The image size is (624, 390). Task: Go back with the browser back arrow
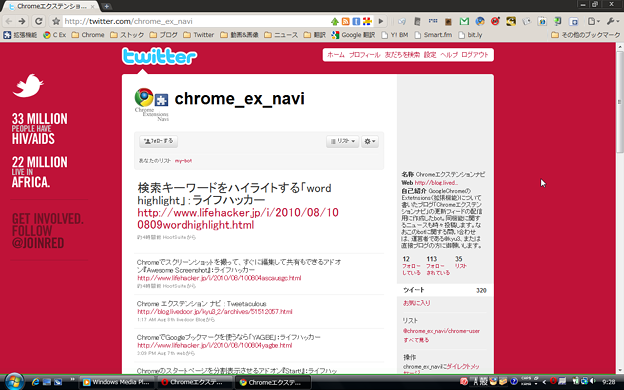coord(9,21)
